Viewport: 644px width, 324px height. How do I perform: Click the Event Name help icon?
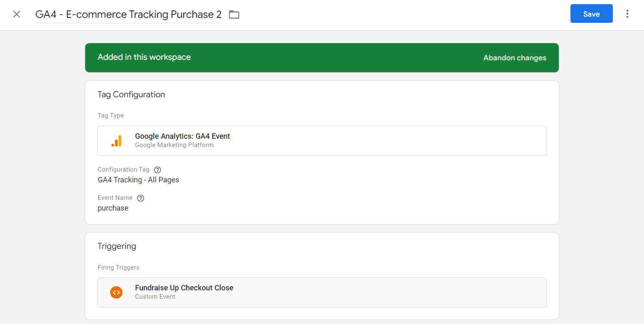pyautogui.click(x=140, y=198)
